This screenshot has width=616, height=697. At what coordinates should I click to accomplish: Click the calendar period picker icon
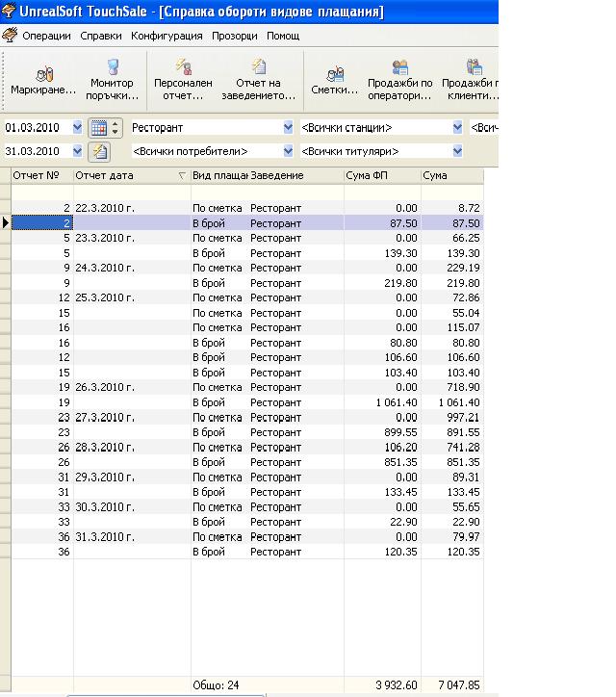point(98,128)
